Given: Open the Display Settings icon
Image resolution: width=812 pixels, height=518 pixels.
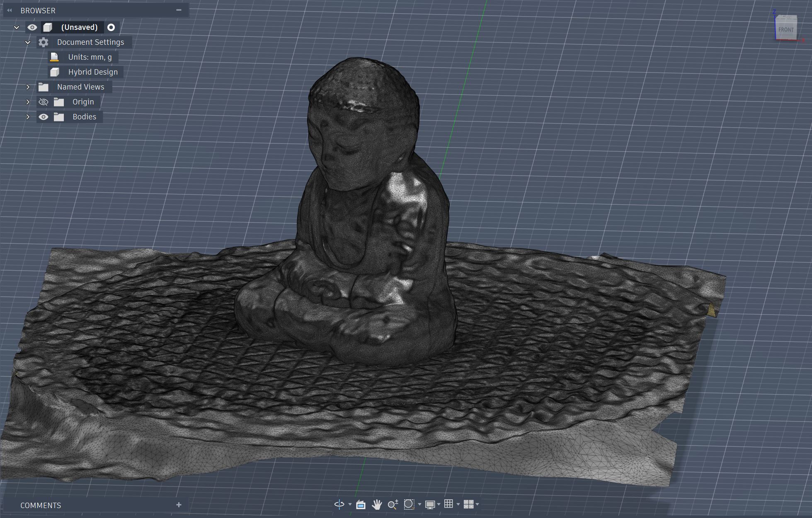Looking at the screenshot, I should click(x=430, y=504).
